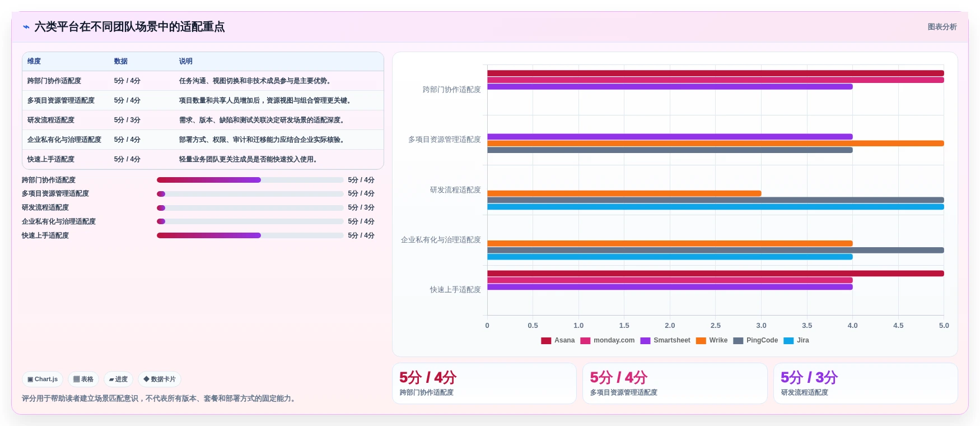Click description 项目数量和共享人员增加后
Image resolution: width=980 pixels, height=426 pixels.
pyautogui.click(x=265, y=100)
